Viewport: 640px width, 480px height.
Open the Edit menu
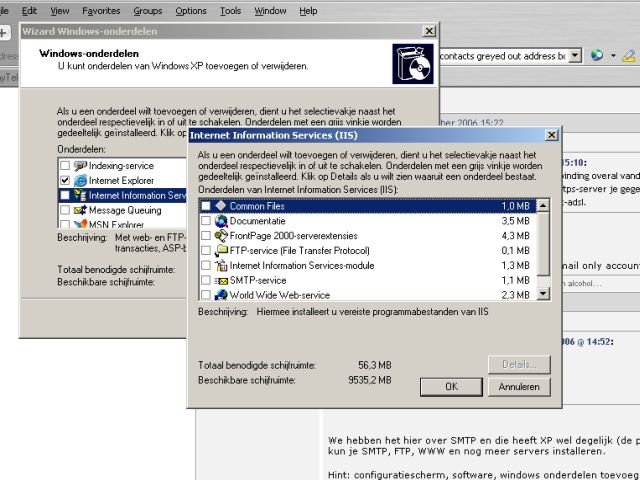point(29,11)
